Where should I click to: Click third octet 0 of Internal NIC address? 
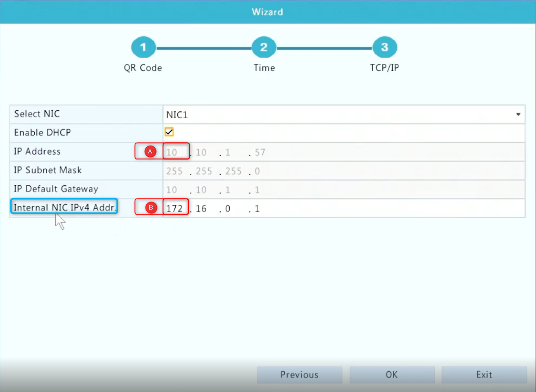click(228, 208)
